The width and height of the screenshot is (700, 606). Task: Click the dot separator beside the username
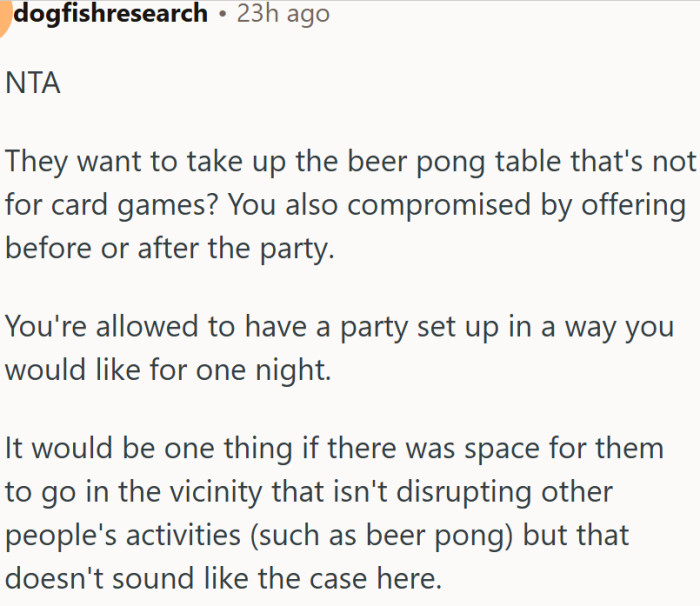click(x=222, y=14)
